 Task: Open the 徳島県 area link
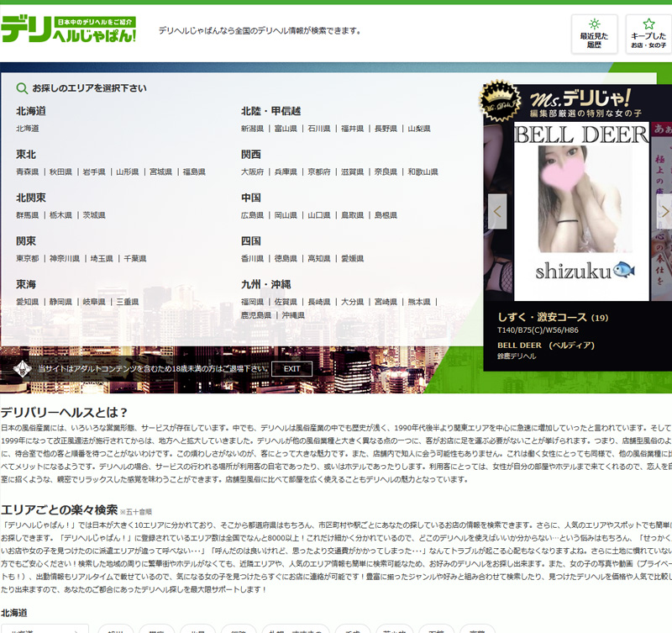pyautogui.click(x=286, y=259)
